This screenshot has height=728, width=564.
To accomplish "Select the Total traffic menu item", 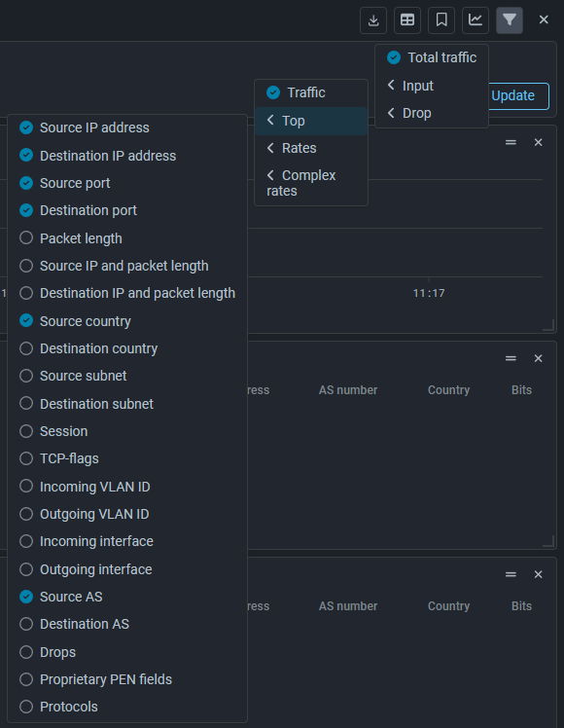I will pyautogui.click(x=432, y=57).
